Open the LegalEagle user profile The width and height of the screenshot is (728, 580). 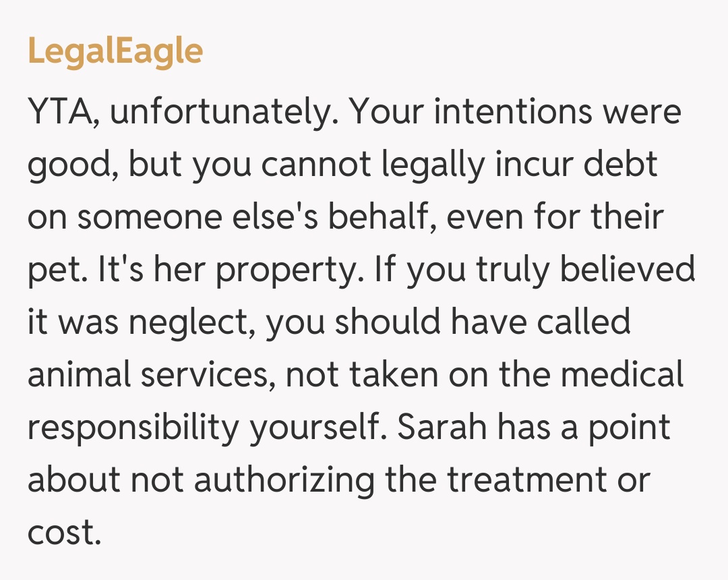pos(115,51)
